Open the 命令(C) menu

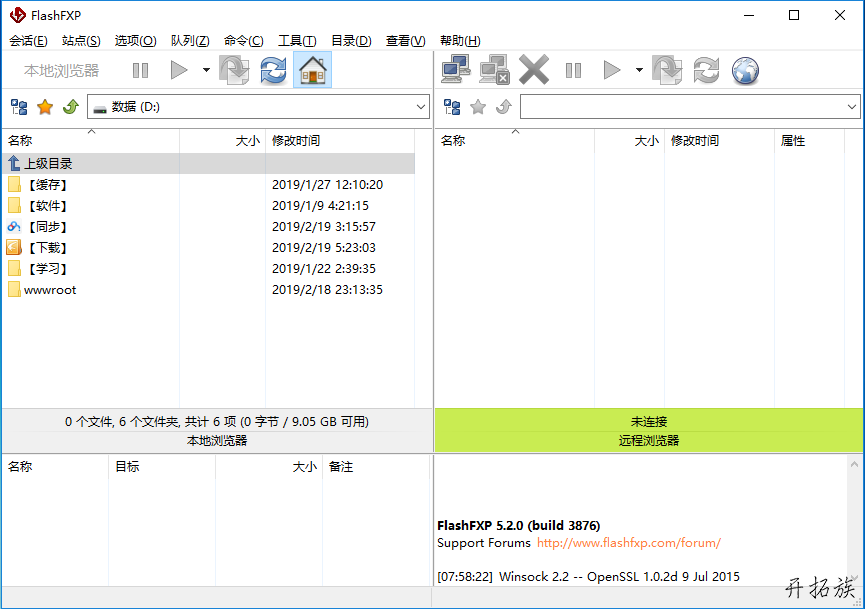click(x=243, y=41)
